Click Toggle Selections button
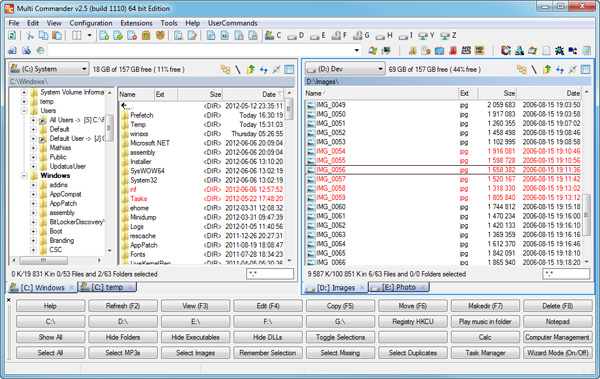This screenshot has width=600, height=379. pos(340,337)
